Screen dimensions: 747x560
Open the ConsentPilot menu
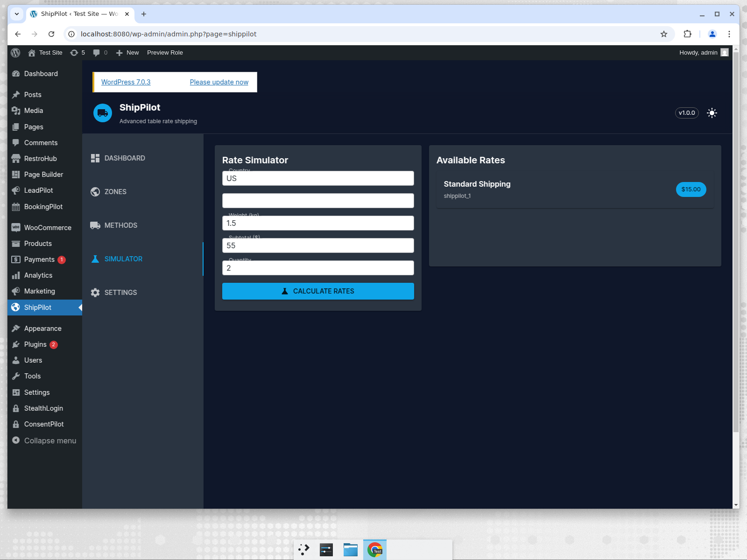[45, 424]
